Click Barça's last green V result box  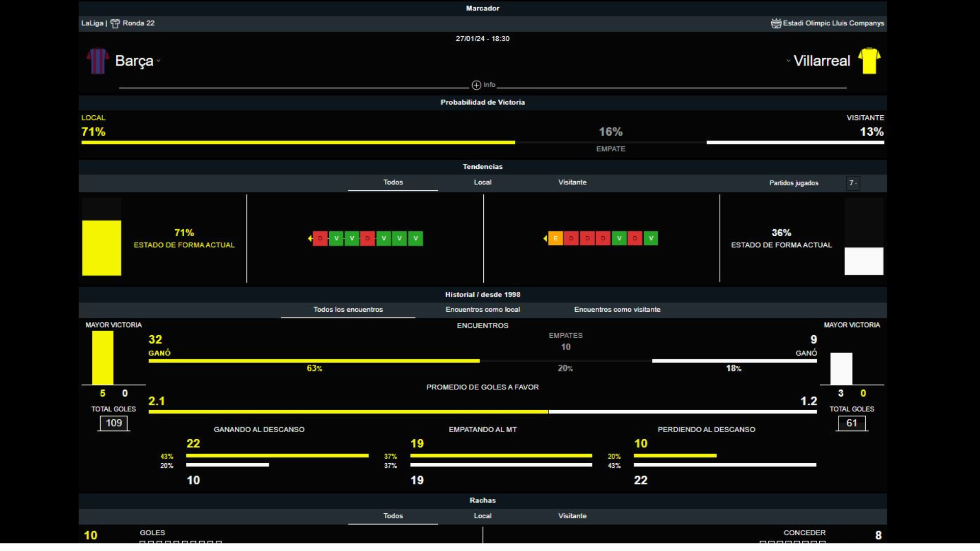tap(415, 239)
